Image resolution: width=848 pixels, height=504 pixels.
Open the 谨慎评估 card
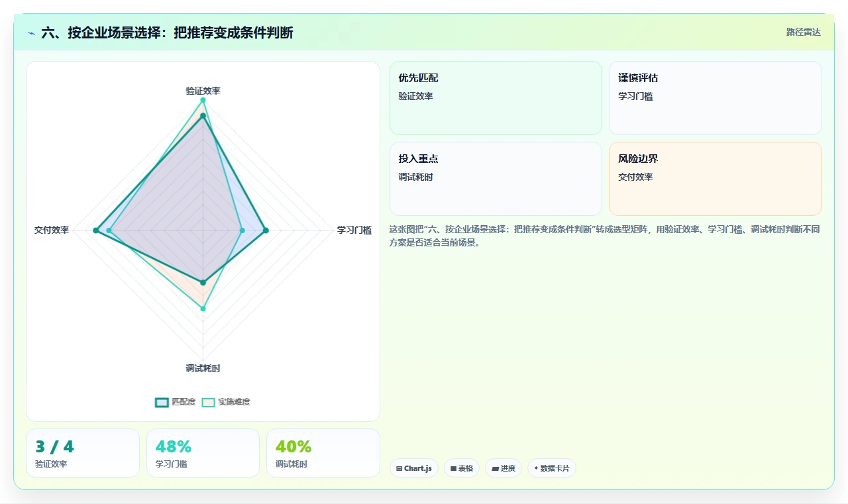(x=715, y=98)
